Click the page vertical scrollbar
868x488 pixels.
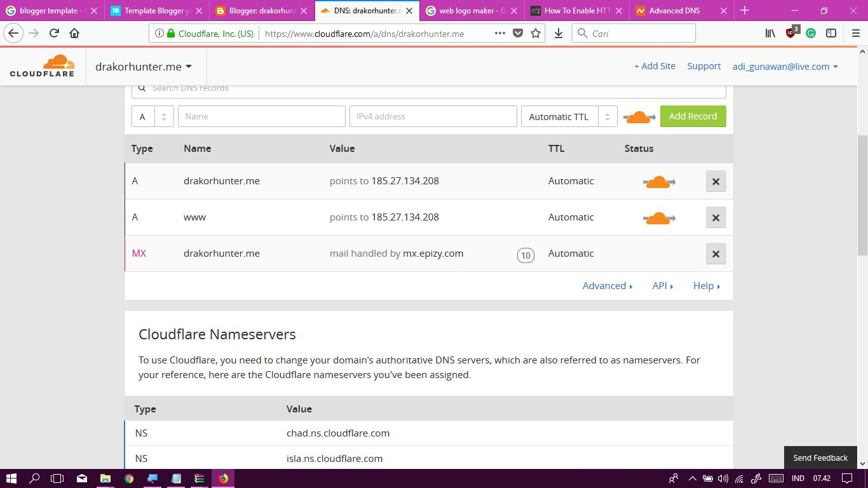[x=862, y=195]
